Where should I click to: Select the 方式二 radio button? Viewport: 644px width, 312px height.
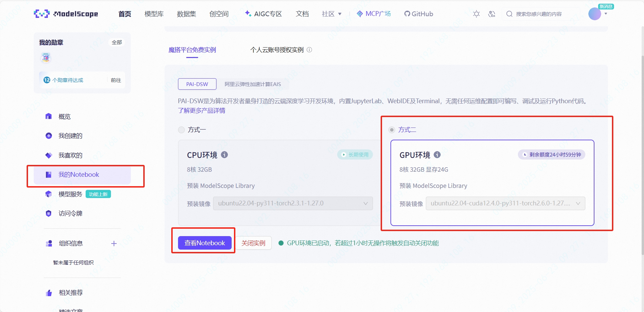392,130
